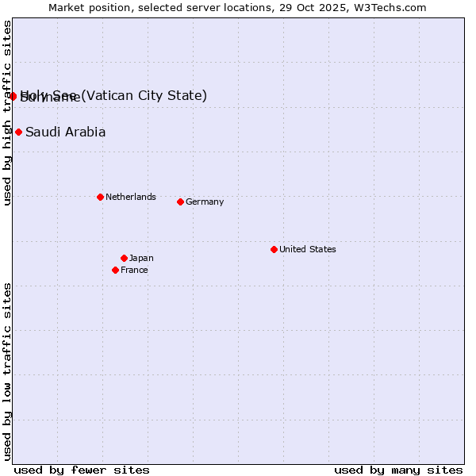
Task: Click the United States text label
Action: coord(307,249)
